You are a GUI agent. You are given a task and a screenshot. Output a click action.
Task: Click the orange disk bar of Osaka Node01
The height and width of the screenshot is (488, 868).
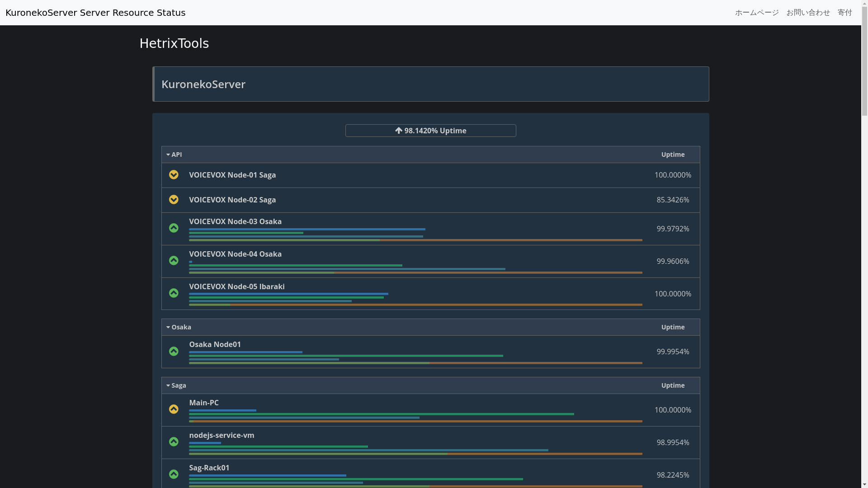click(536, 363)
